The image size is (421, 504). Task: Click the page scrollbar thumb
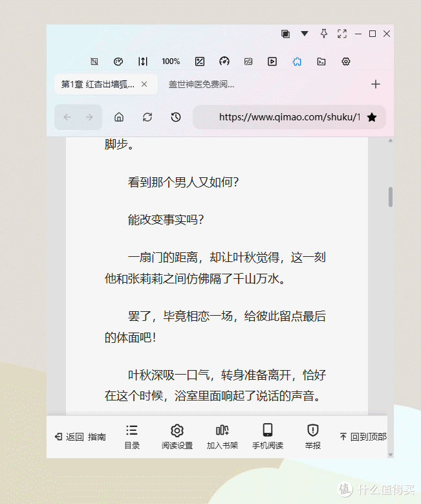391,197
